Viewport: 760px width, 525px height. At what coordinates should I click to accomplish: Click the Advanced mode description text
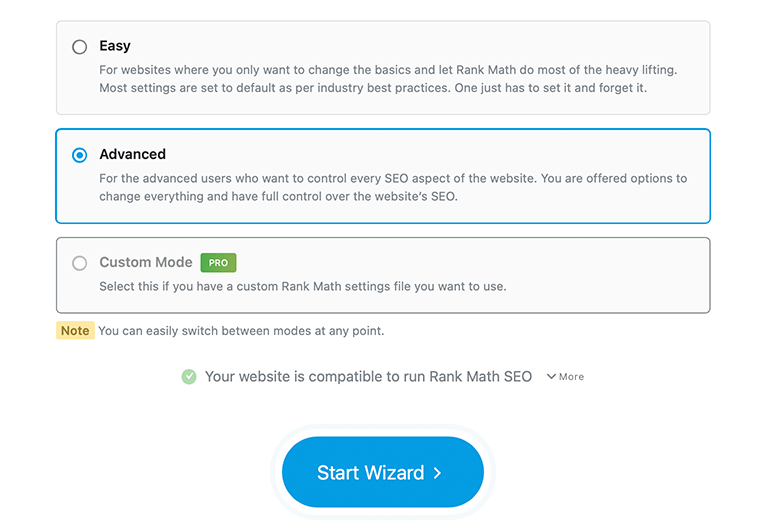(390, 187)
